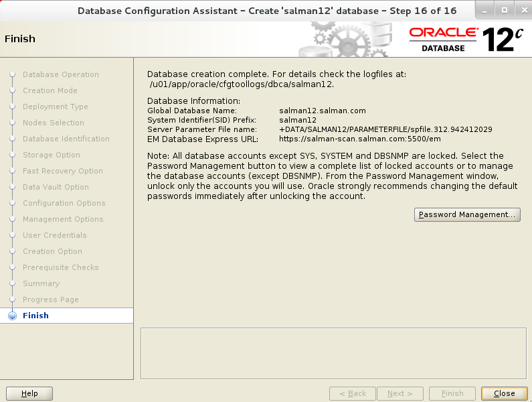Click the Oracle Database 12c logo
Viewport: 532px width, 402px height.
pos(466,40)
